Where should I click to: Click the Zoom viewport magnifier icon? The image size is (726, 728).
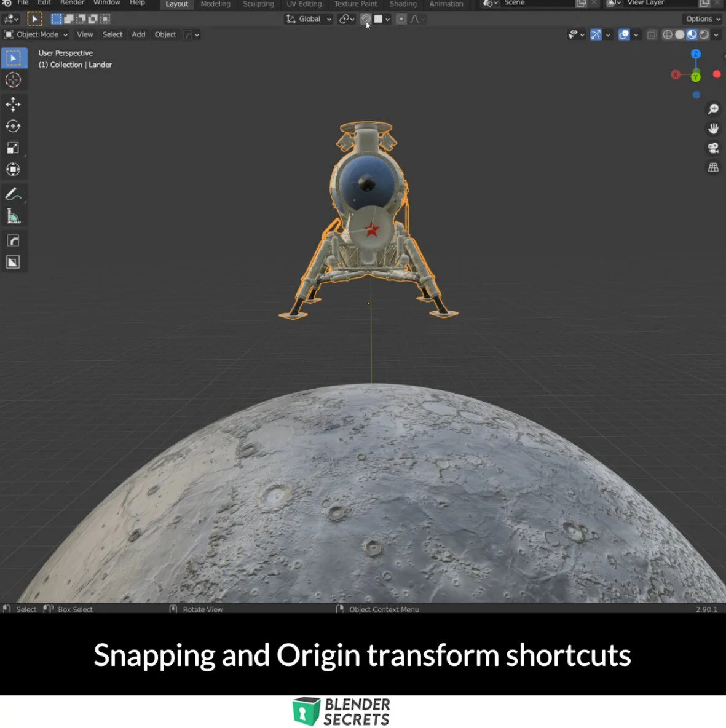click(713, 109)
